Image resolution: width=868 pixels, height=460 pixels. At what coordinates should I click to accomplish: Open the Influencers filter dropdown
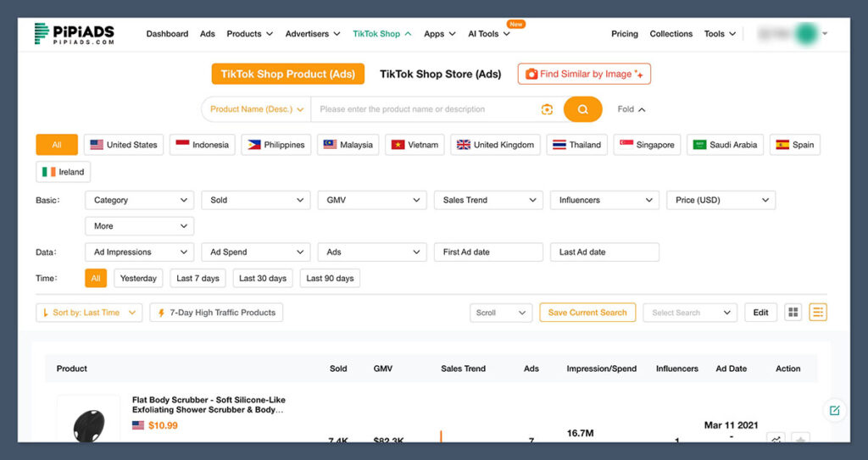(x=604, y=200)
